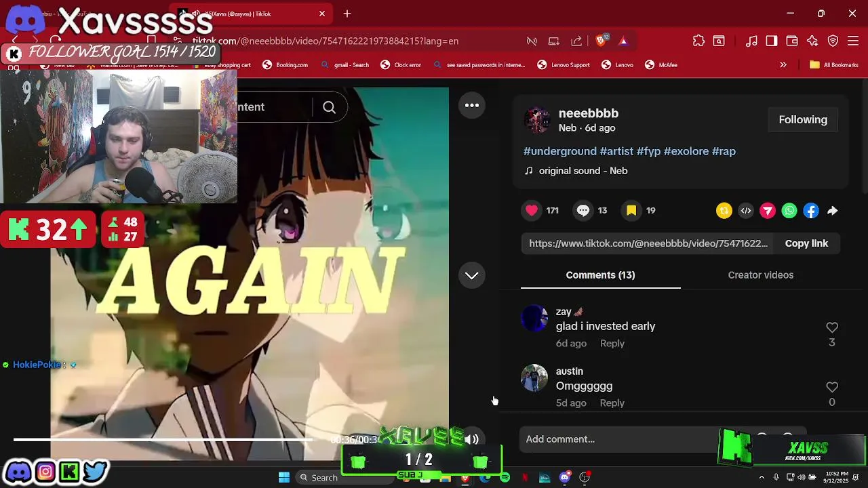Toggle microphone icon in system tray

[x=776, y=478]
